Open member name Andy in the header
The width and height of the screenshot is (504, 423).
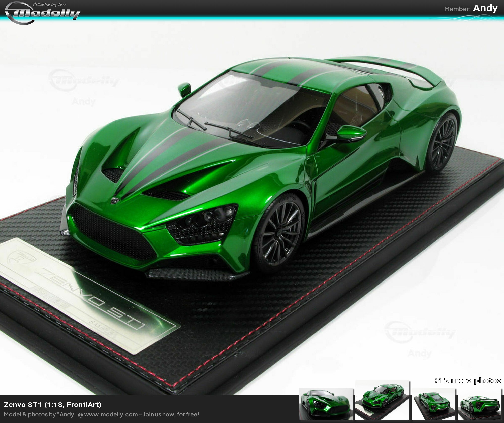pos(485,8)
